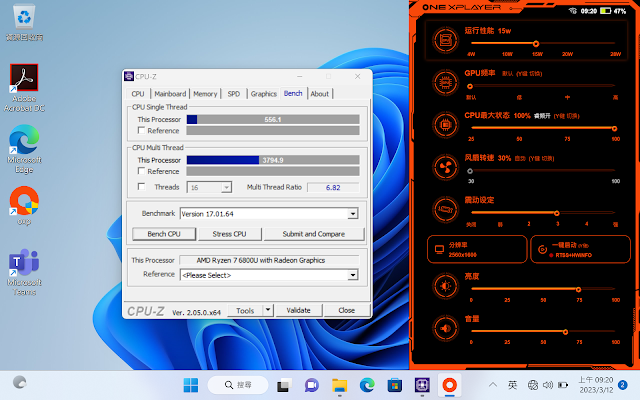Screen dimensions: 640x400
Task: Click the performance power mode icon
Action: point(445,40)
